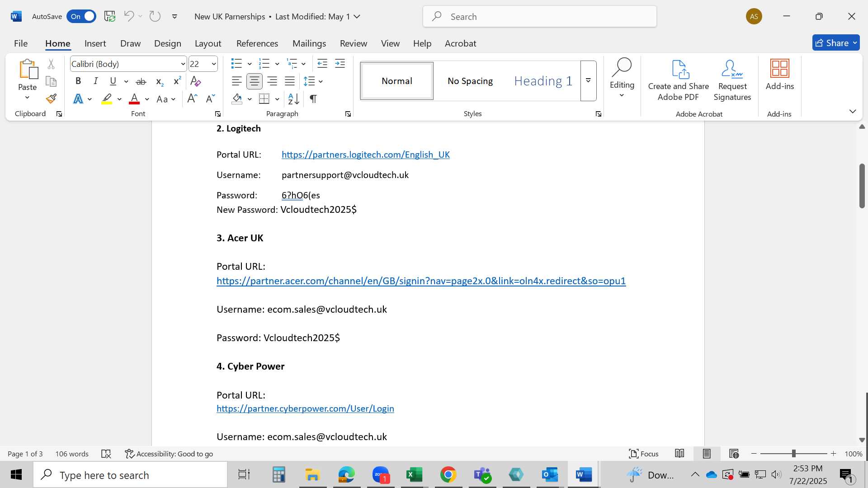868x488 pixels.
Task: Increase indent of paragraph
Action: pos(340,64)
